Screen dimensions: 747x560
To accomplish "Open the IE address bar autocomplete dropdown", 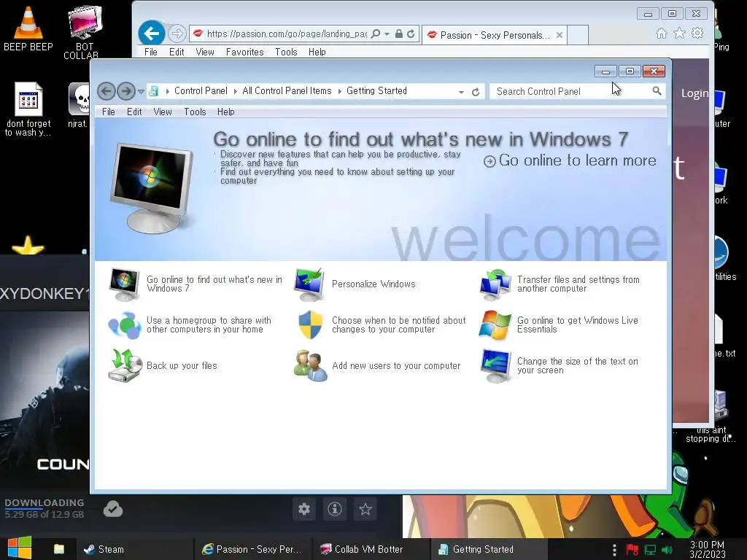I will coord(387,34).
